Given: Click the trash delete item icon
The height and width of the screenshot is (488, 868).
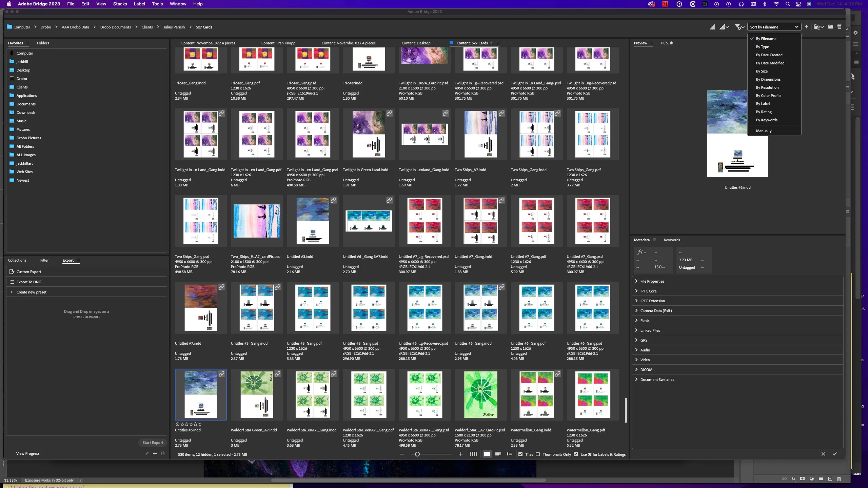Looking at the screenshot, I should point(839,27).
